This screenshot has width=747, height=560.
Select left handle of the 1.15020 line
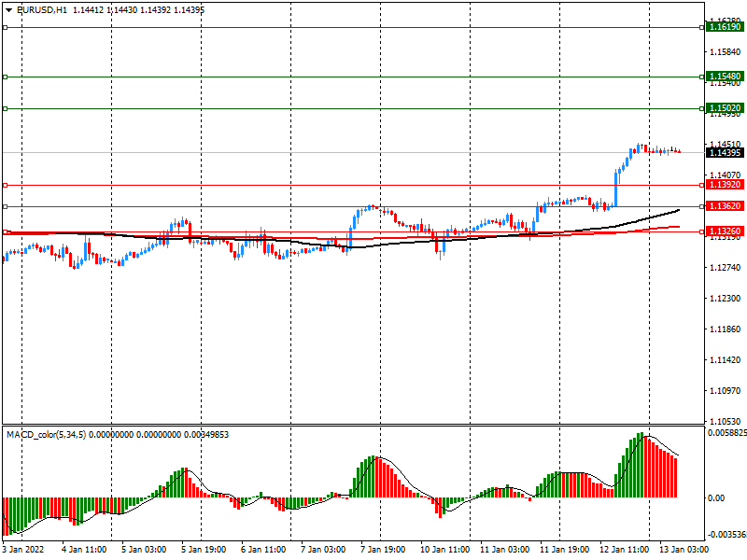(x=6, y=108)
